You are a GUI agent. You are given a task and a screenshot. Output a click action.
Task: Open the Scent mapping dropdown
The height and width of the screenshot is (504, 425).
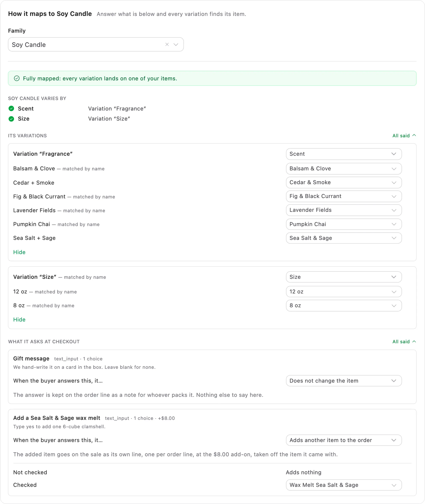(x=344, y=154)
